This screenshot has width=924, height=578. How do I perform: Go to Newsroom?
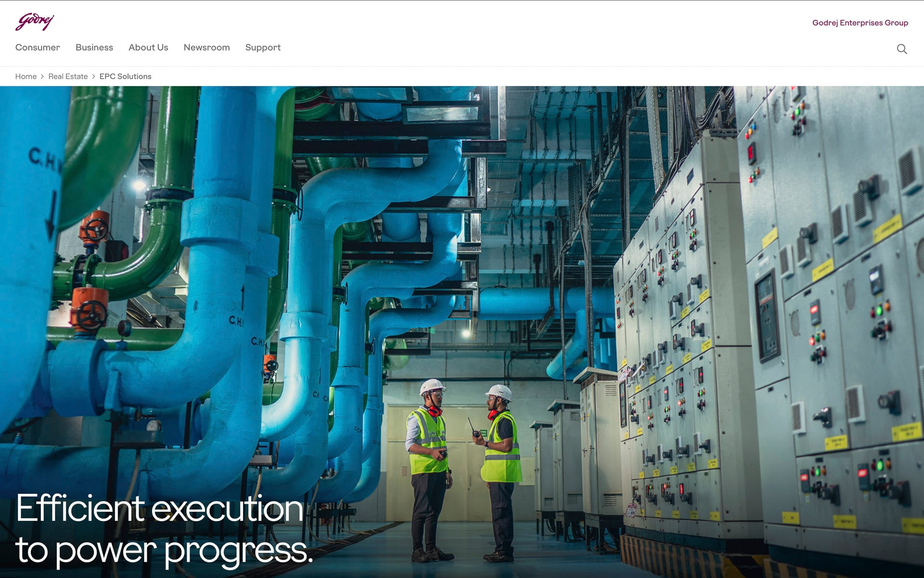click(207, 48)
